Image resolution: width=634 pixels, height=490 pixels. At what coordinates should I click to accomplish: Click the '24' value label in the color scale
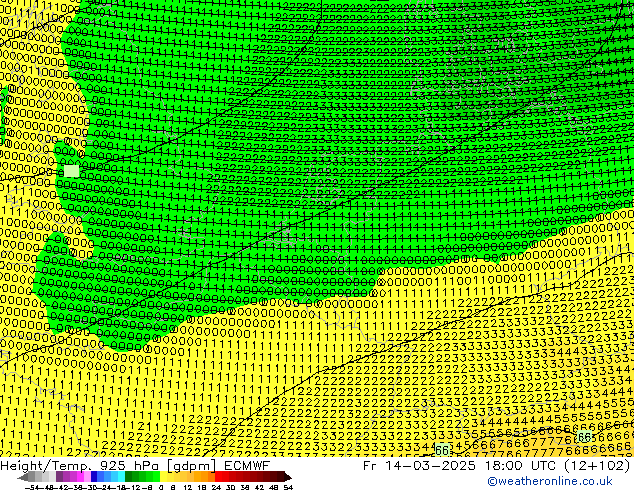tap(216, 487)
